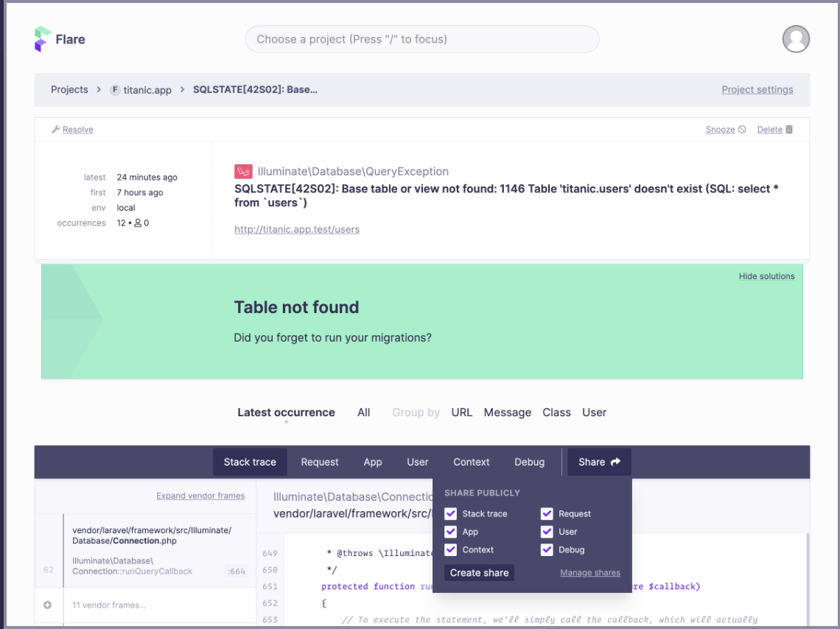Click the share arrow icon on Share button
The height and width of the screenshot is (629, 840).
(x=616, y=462)
